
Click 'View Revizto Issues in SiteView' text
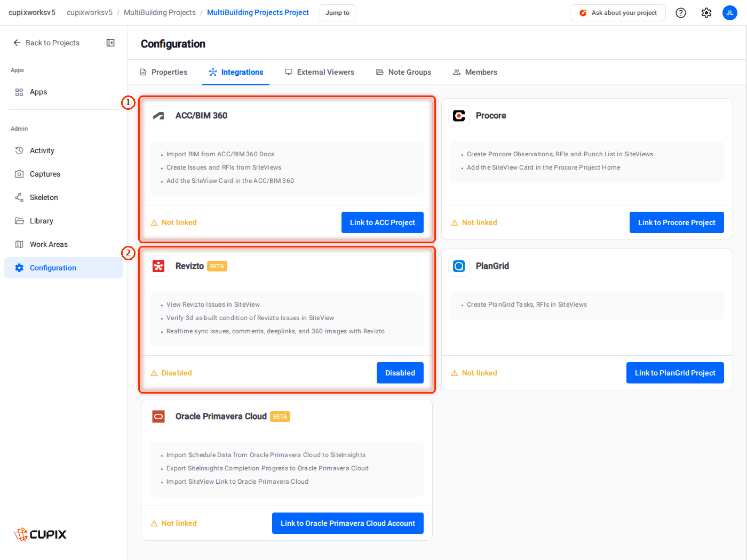pyautogui.click(x=213, y=305)
